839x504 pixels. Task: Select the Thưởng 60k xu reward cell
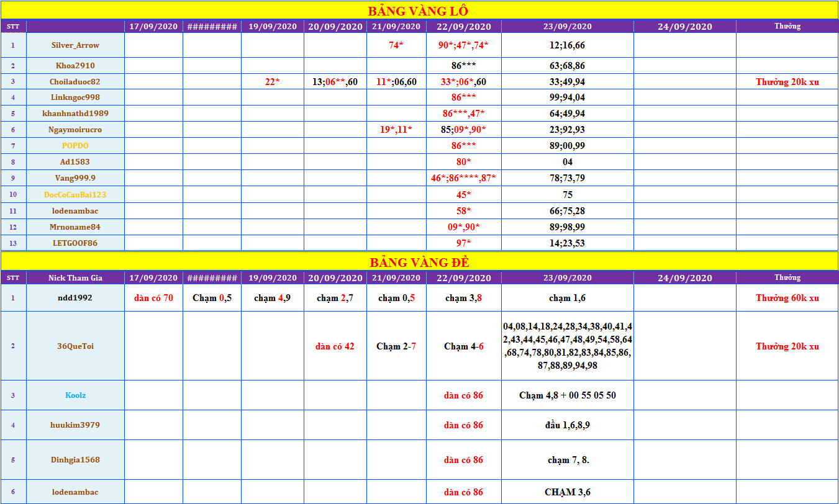point(787,299)
